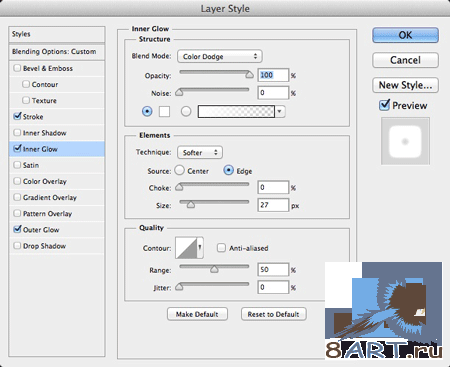Image resolution: width=450 pixels, height=367 pixels.
Task: Click the Jitter slider handle
Action: (x=179, y=287)
